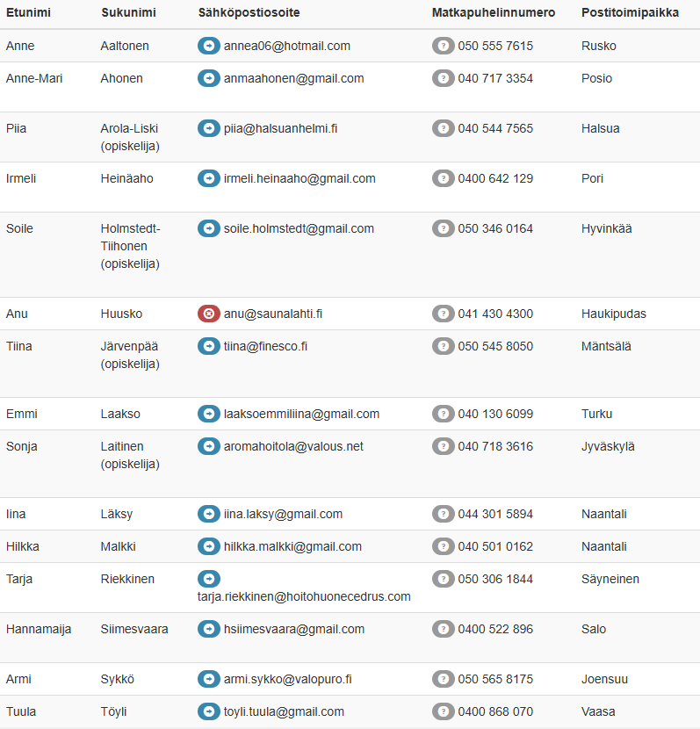Open email link soile.holmstedt@gmail.com
This screenshot has height=729, width=700.
coord(299,228)
